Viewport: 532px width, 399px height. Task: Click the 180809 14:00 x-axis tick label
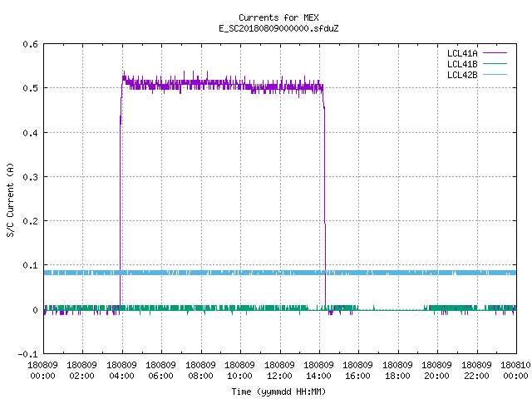pyautogui.click(x=318, y=371)
